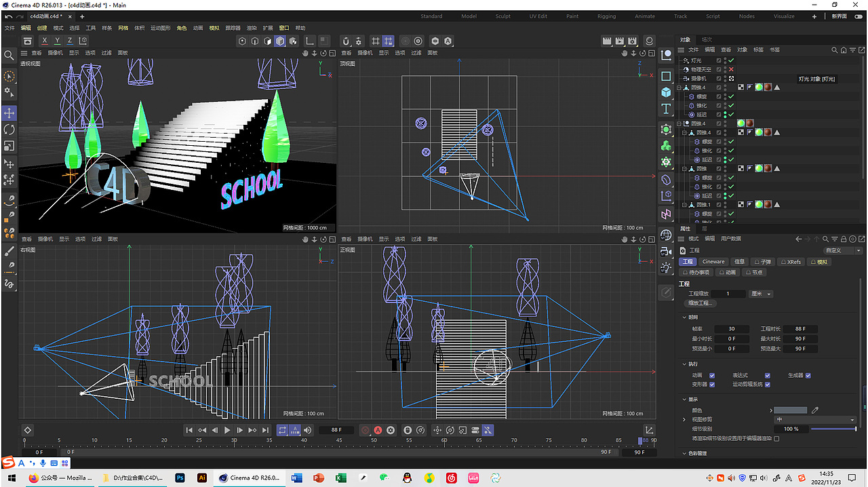Toggle the 运动剪辑系统 checkbox

coord(768,384)
